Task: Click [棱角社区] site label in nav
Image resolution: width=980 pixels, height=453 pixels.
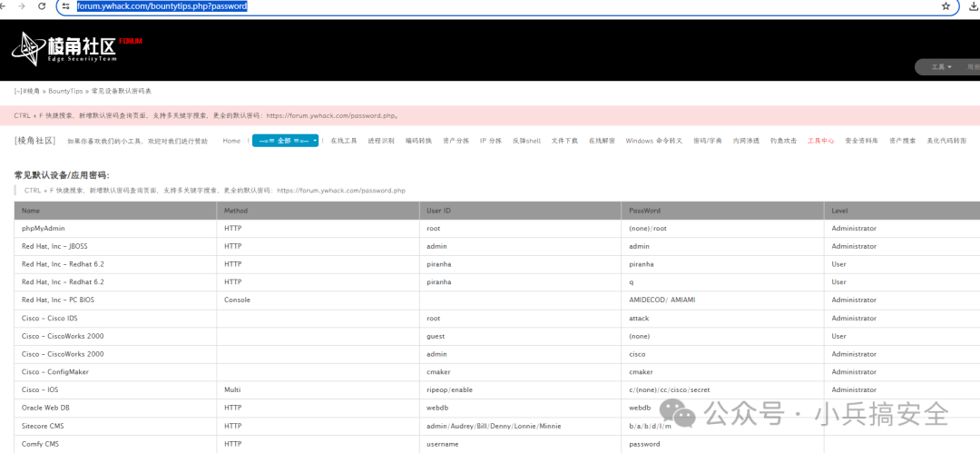Action: pos(35,141)
